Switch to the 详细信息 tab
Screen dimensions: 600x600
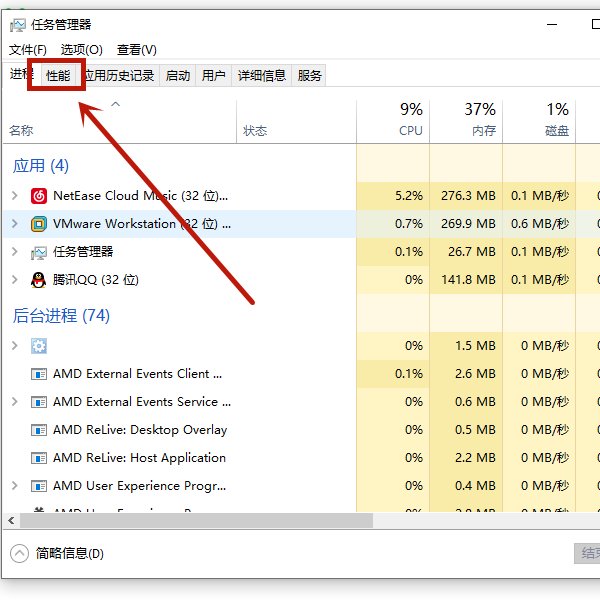[x=262, y=75]
